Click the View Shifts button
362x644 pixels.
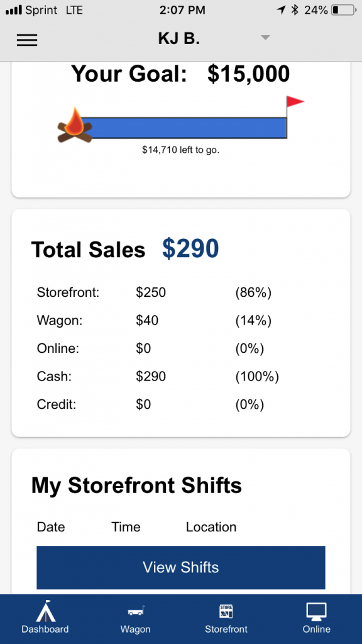181,568
